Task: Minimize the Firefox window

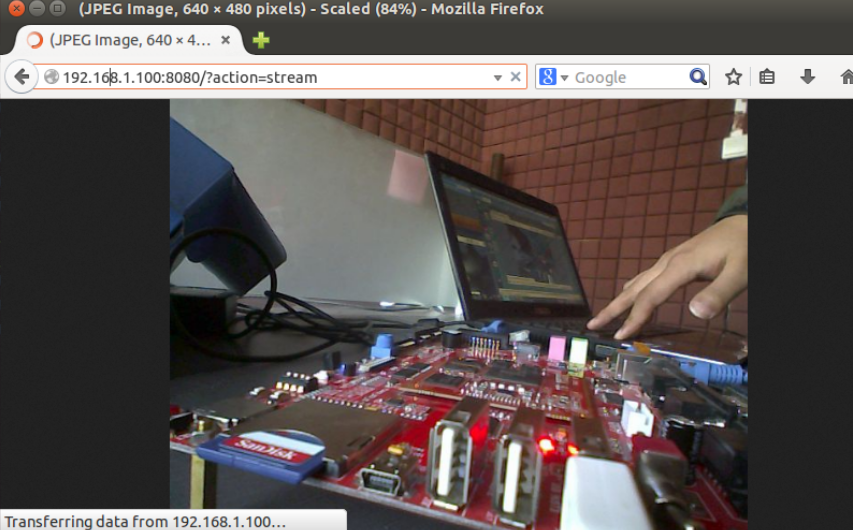Action: pos(36,9)
